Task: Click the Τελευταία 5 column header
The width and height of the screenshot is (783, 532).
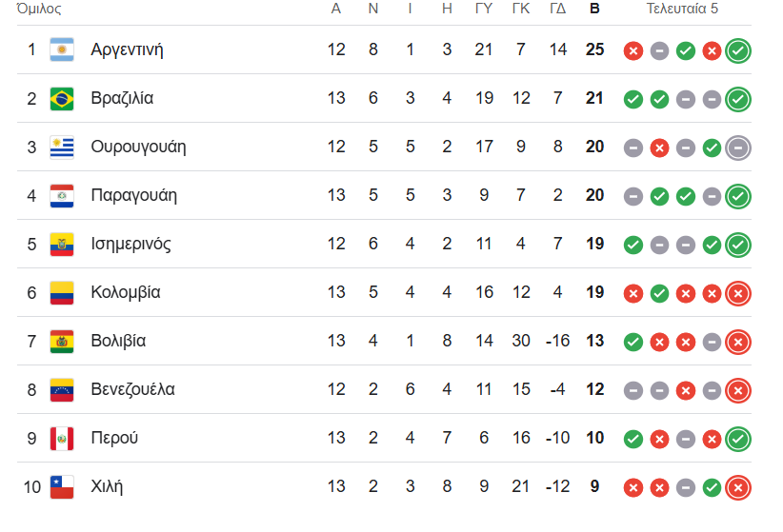Action: (682, 9)
